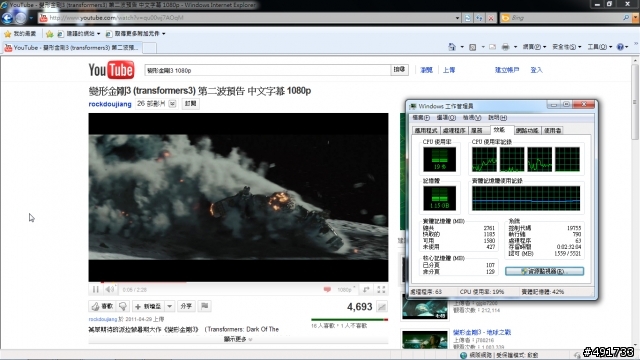The height and width of the screenshot is (360, 640).
Task: Switch to Task Manager Networking tab
Action: point(527,130)
